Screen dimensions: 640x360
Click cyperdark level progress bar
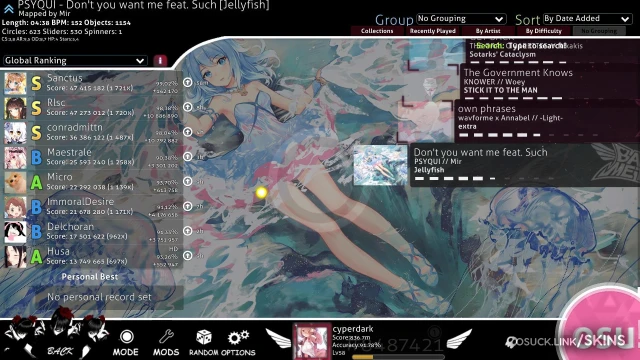[398, 357]
